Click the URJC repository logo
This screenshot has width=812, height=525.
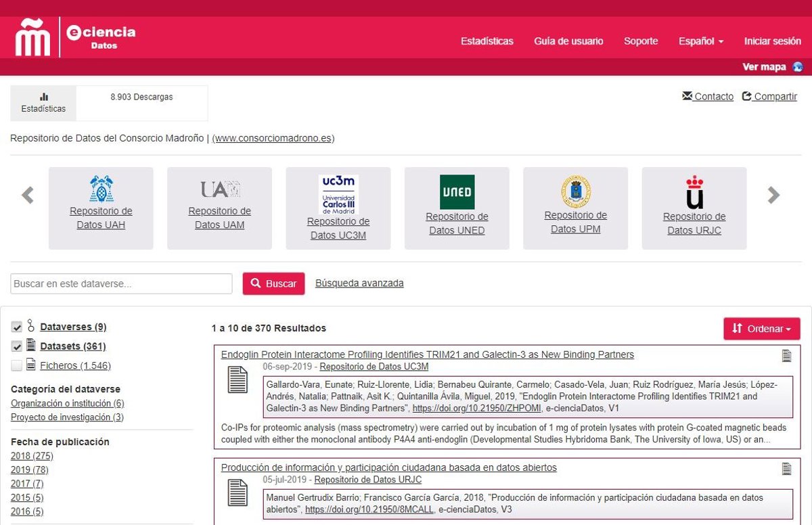pyautogui.click(x=694, y=192)
